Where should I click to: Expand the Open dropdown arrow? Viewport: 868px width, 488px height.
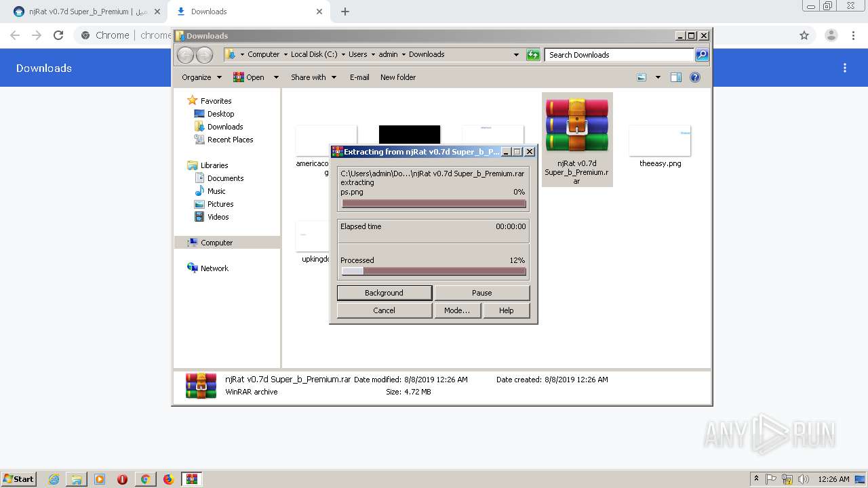pos(276,77)
